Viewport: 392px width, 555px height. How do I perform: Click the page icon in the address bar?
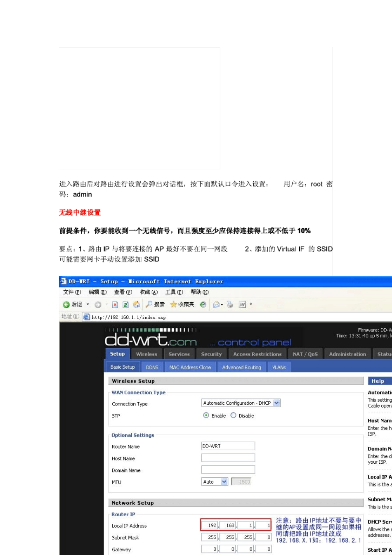click(x=87, y=317)
